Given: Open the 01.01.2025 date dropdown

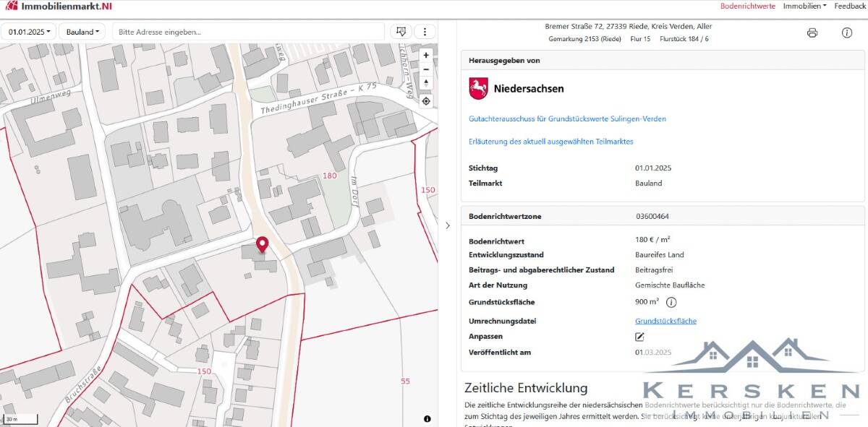Looking at the screenshot, I should coord(27,31).
